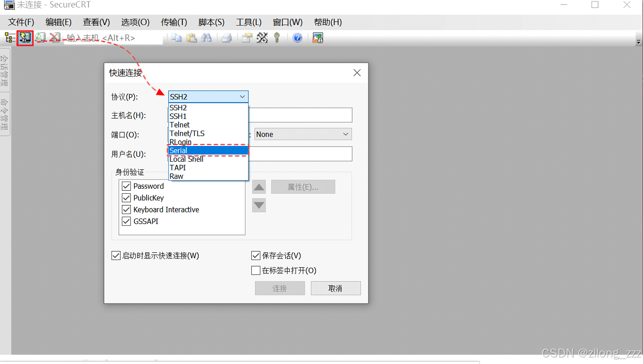The image size is (643, 364).
Task: Click the Copy toolbar icon
Action: tap(176, 38)
